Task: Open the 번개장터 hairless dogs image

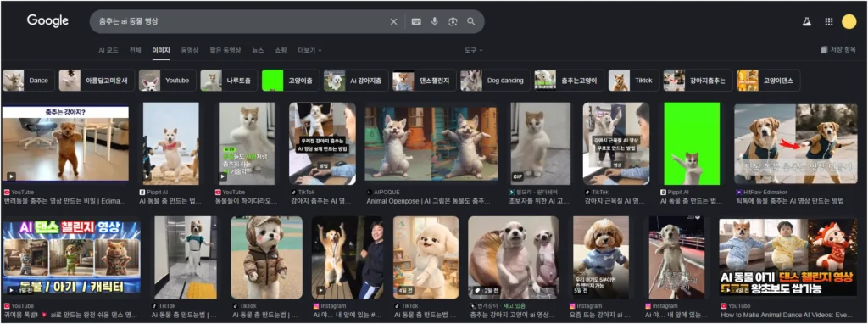Action: (513, 257)
